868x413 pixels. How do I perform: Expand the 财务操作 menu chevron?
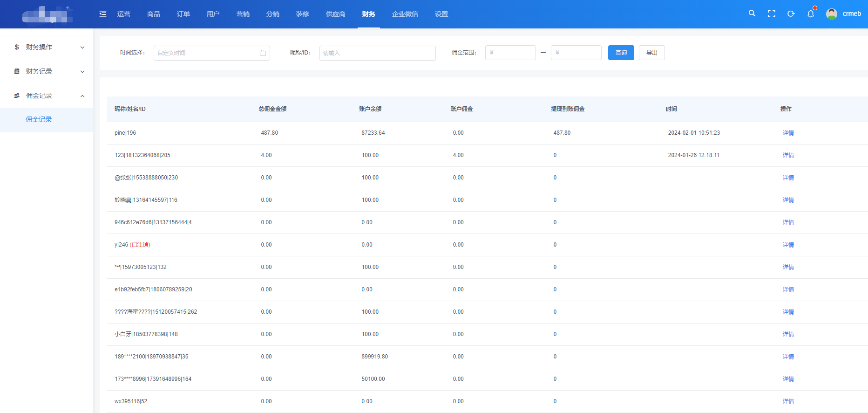pyautogui.click(x=82, y=48)
